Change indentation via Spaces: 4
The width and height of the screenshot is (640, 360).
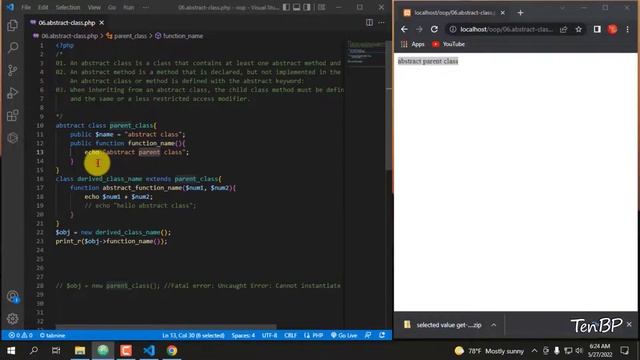click(243, 335)
